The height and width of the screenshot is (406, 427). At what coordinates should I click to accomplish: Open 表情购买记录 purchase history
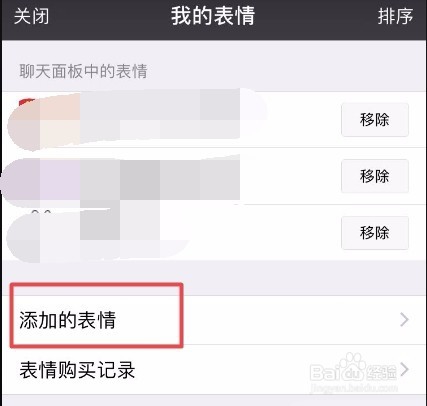tap(213, 370)
